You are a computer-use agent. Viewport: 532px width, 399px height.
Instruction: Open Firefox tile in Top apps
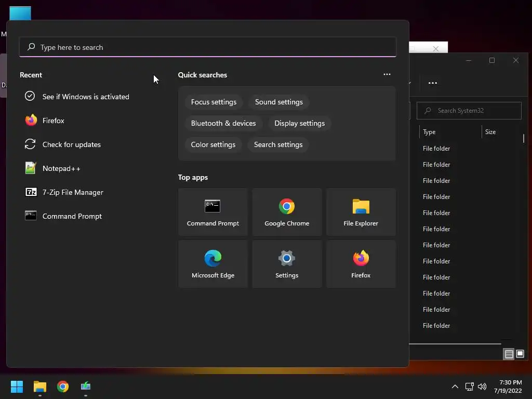pos(361,264)
